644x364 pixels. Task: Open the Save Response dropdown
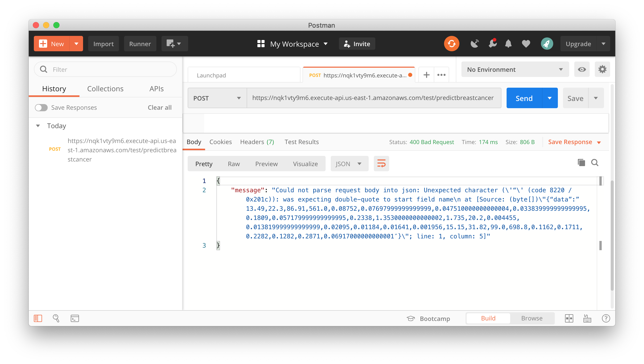574,142
